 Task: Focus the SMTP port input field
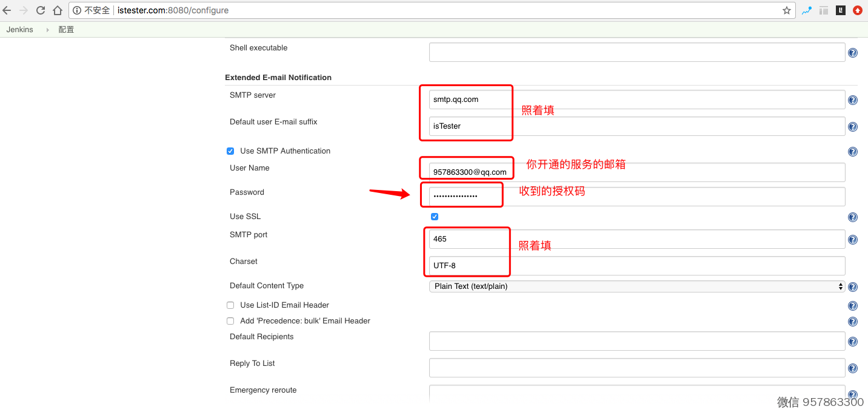pyautogui.click(x=636, y=239)
